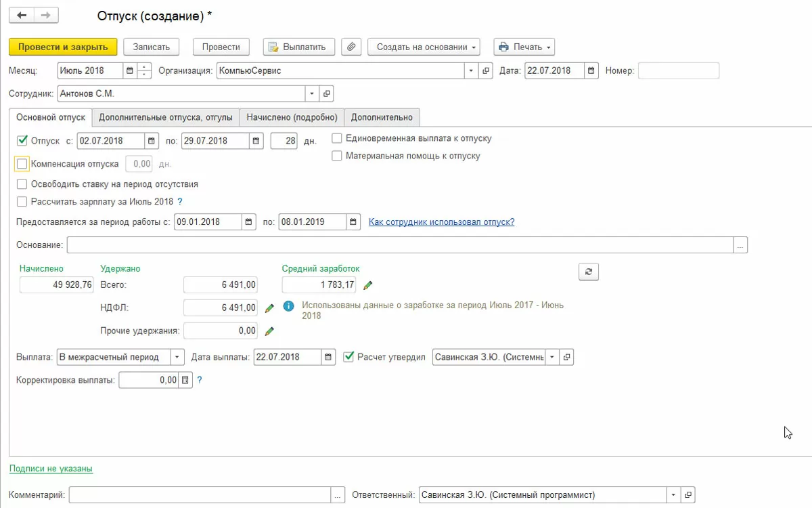This screenshot has height=508, width=812.
Task: Open calendar for the Месяц field
Action: [x=129, y=70]
